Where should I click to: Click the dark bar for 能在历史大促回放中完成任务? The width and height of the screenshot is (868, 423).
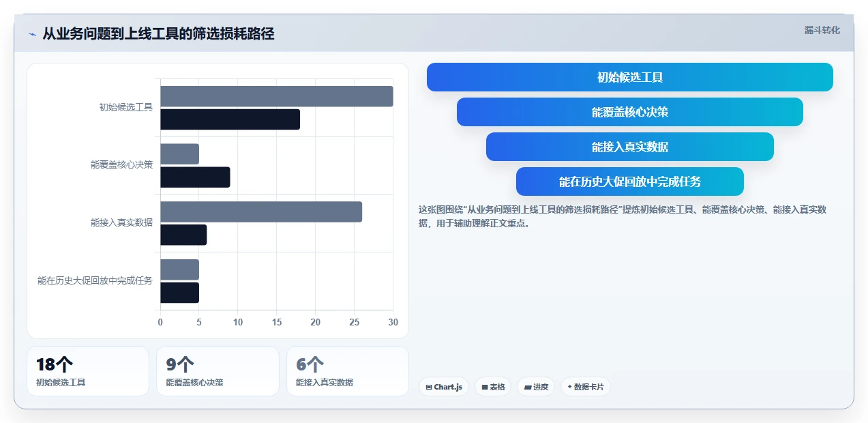(179, 293)
